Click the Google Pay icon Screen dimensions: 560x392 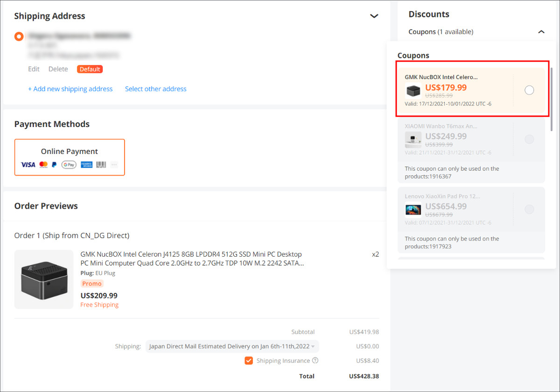pos(69,165)
